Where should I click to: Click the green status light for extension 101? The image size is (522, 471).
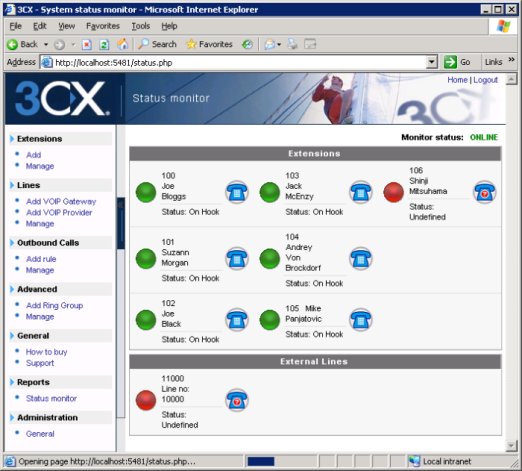point(146,259)
